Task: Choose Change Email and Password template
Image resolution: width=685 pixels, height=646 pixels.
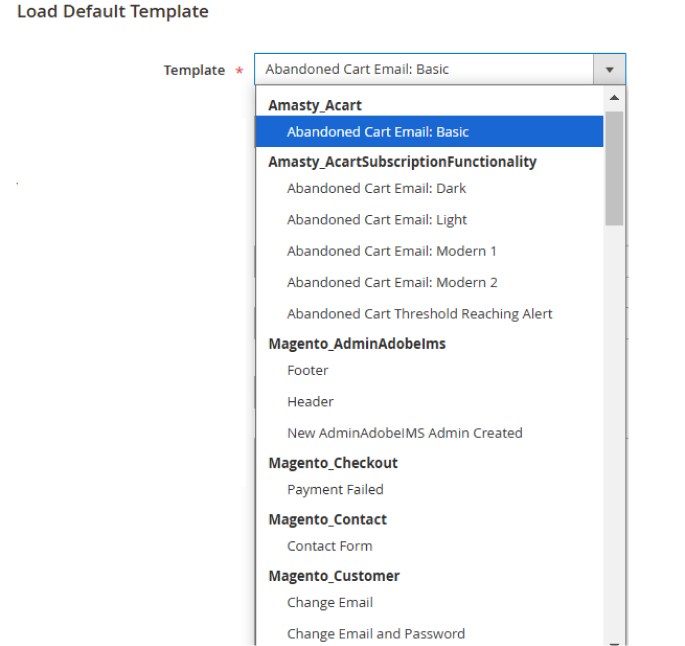Action: [x=429, y=634]
